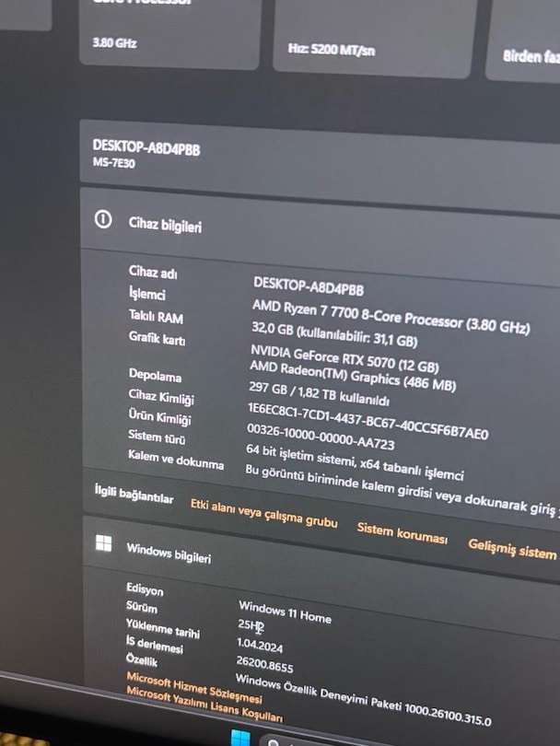
Task: Click the İS derlemesi label
Action: click(154, 645)
